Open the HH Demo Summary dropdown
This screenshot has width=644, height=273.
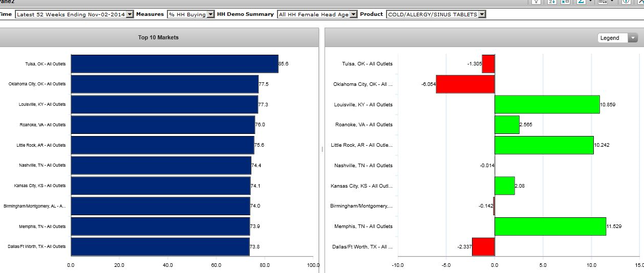pos(353,14)
